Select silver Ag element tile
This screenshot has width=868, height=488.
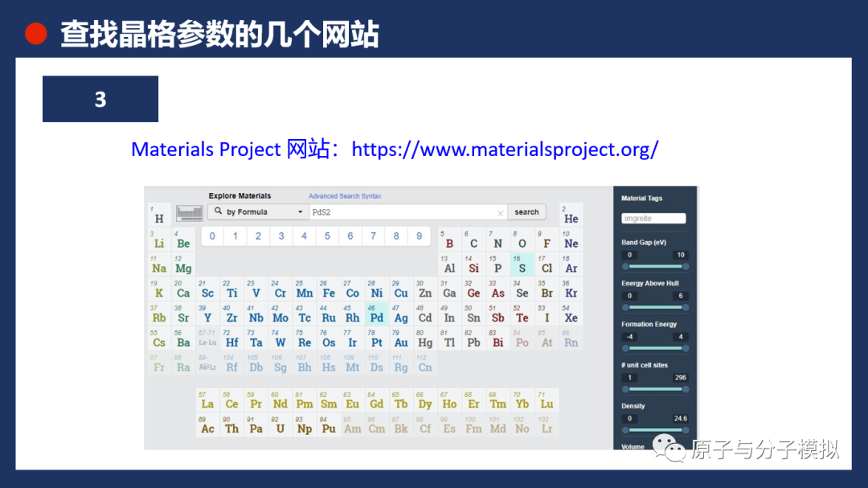[401, 314]
